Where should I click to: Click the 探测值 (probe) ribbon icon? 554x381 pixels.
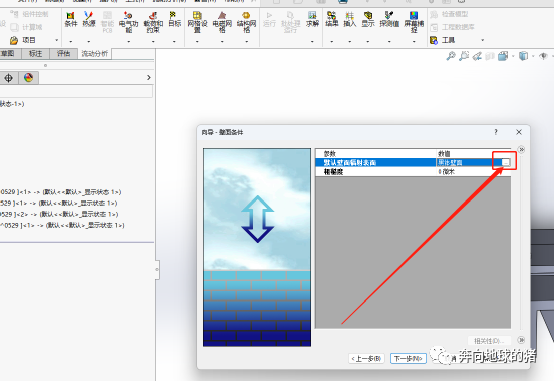(x=389, y=19)
